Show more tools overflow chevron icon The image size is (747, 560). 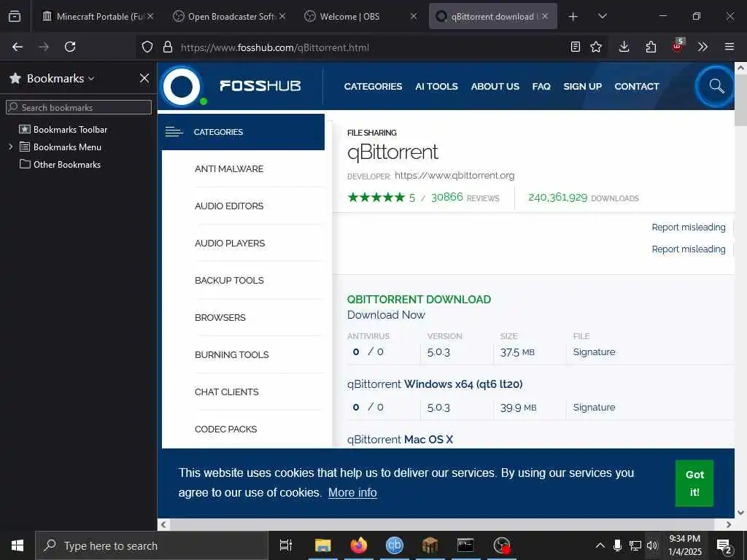[x=703, y=47]
